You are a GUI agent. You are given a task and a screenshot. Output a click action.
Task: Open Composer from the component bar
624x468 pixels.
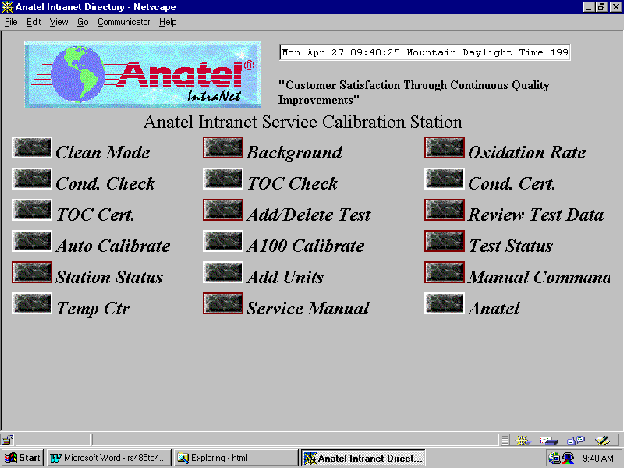point(603,440)
